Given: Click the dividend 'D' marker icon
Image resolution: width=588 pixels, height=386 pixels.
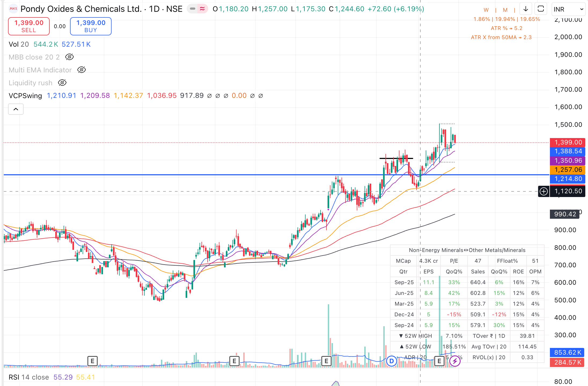Looking at the screenshot, I should [x=391, y=361].
